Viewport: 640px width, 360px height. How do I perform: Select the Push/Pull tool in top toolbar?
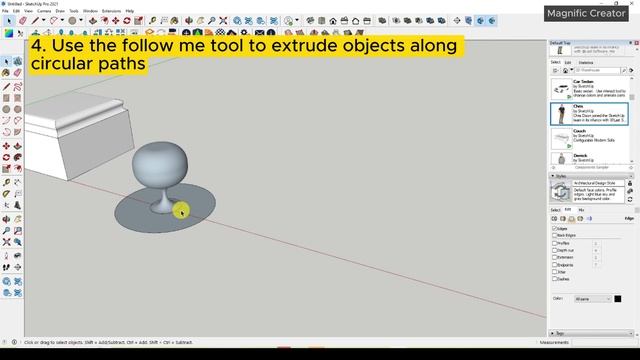(93, 20)
